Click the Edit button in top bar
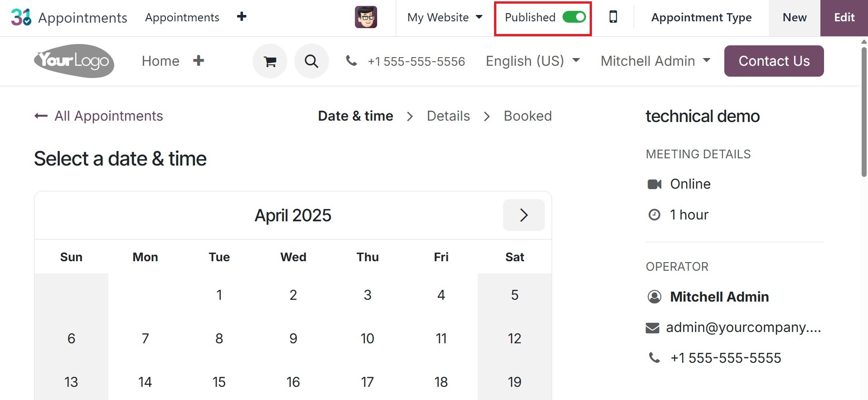The height and width of the screenshot is (400, 868). click(844, 17)
